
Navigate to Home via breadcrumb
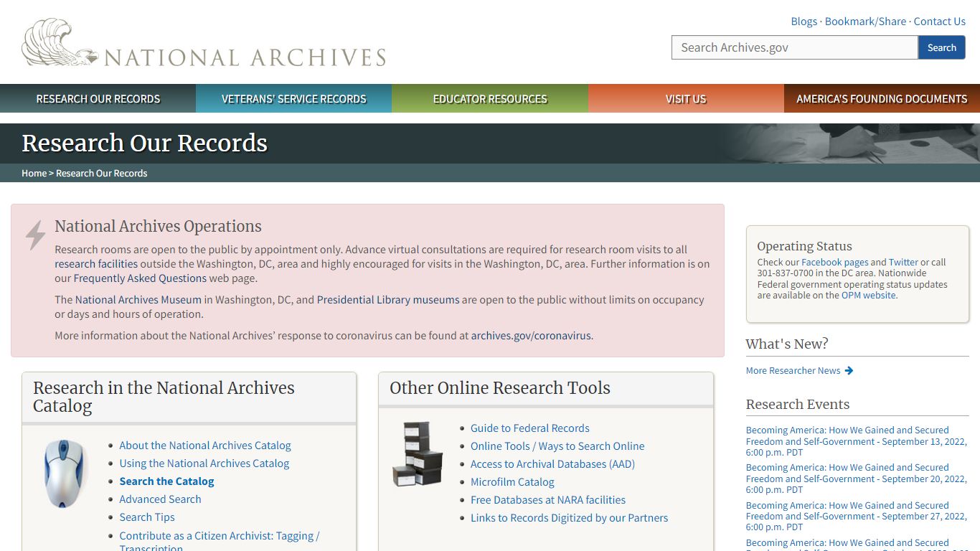tap(34, 173)
